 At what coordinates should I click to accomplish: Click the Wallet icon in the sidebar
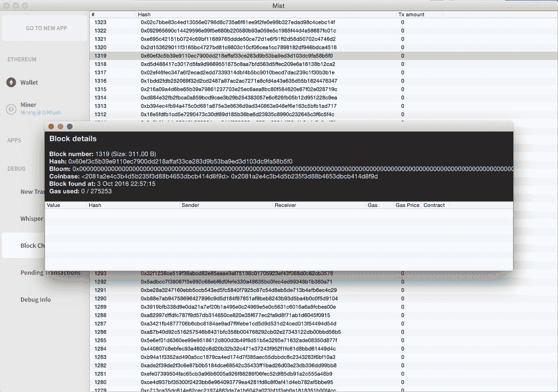tap(11, 83)
